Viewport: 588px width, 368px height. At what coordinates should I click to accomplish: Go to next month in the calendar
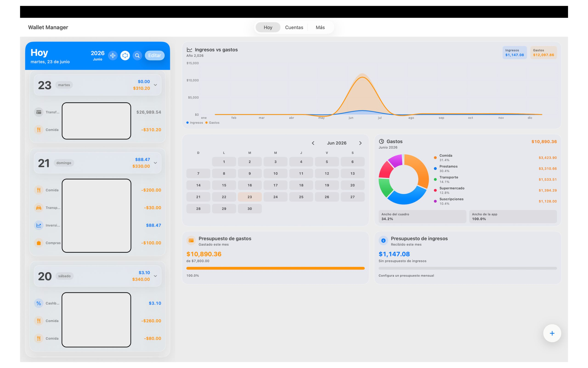[x=360, y=143]
